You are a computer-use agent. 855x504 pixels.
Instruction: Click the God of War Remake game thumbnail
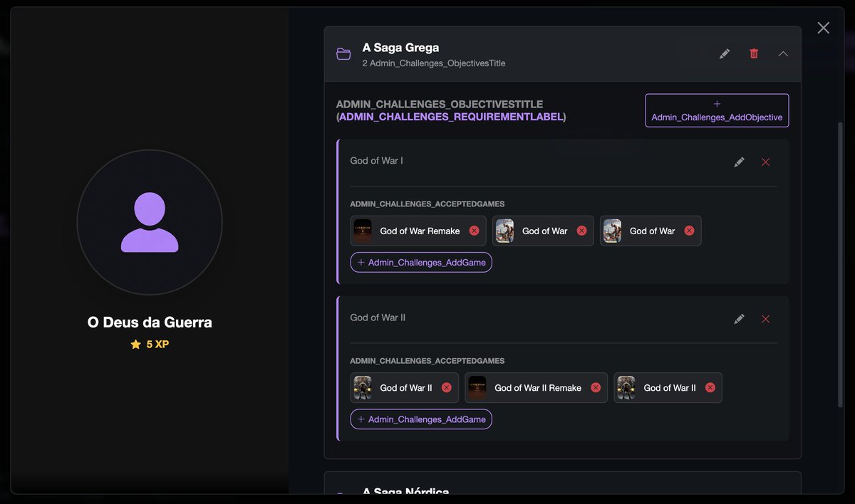[x=363, y=231]
